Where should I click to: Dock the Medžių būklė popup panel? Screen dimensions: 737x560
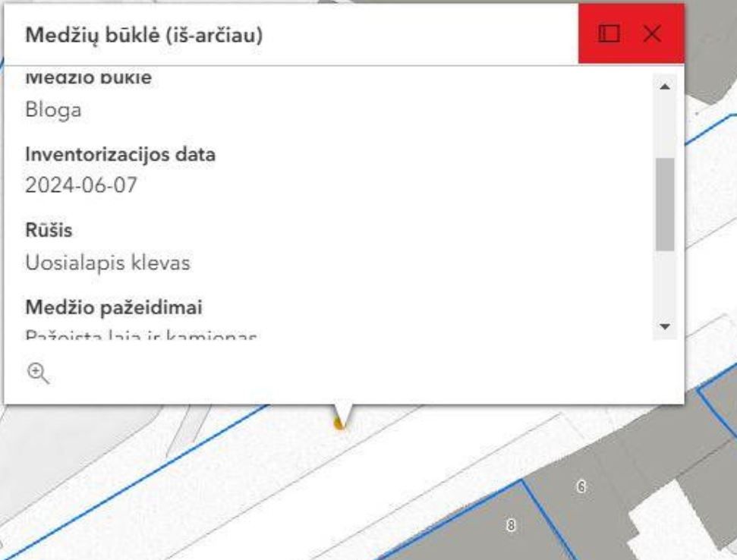(609, 34)
